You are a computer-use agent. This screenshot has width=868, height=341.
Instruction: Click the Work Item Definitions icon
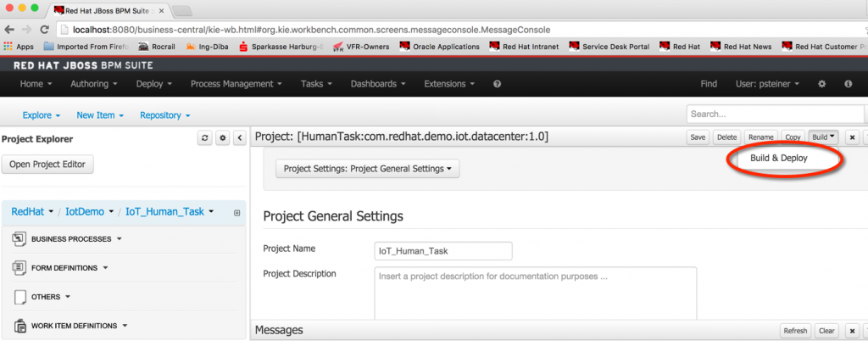(x=19, y=326)
